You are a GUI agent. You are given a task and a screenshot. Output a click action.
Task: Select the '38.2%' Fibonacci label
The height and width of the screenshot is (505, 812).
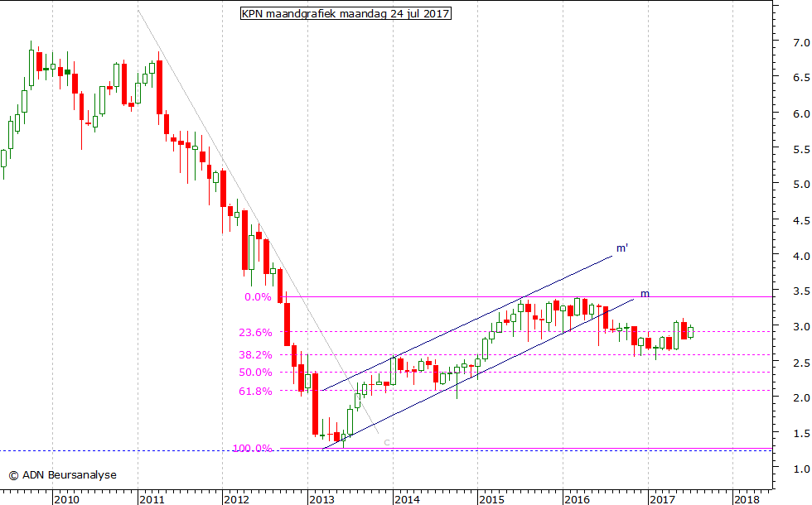[x=255, y=355]
